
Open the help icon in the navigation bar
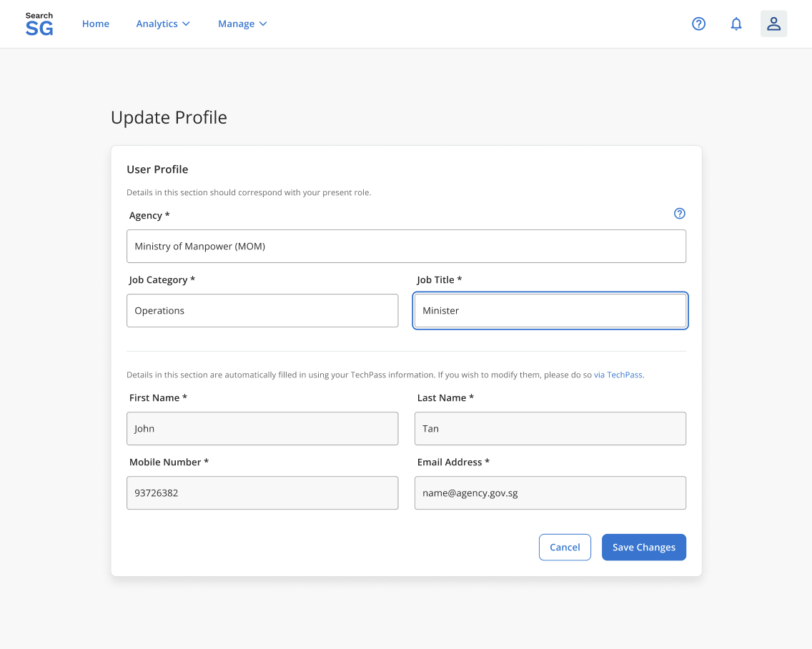[x=698, y=24]
